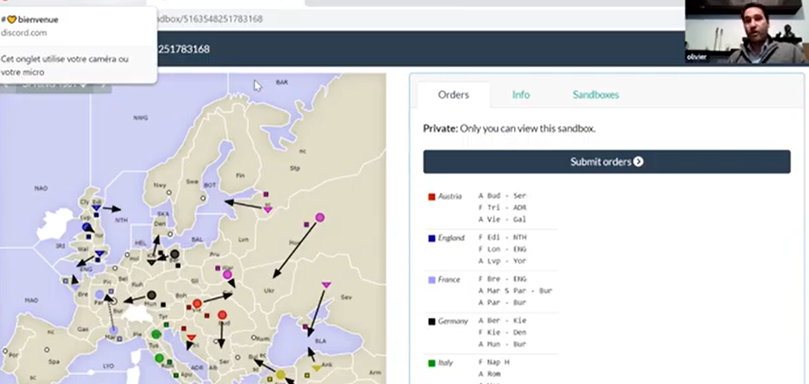
Task: Click the order 'A Ber - Kie'
Action: tap(502, 321)
